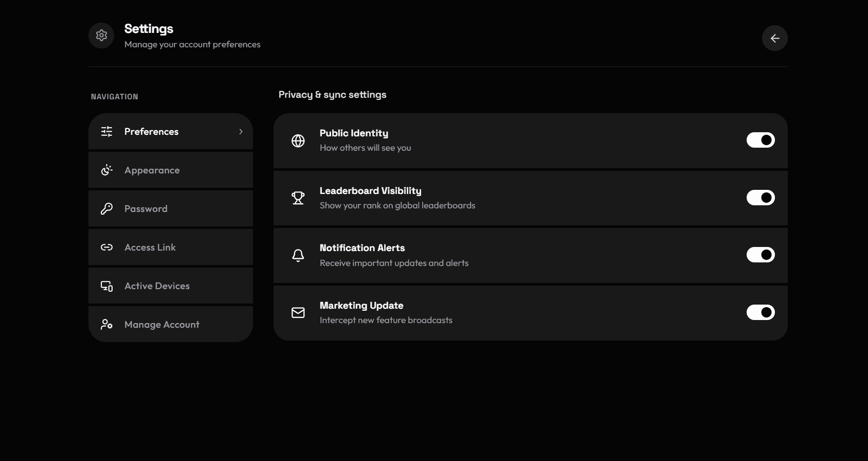Screen dimensions: 868x461
Task: Select the Preferences navigation label
Action: [x=151, y=132]
